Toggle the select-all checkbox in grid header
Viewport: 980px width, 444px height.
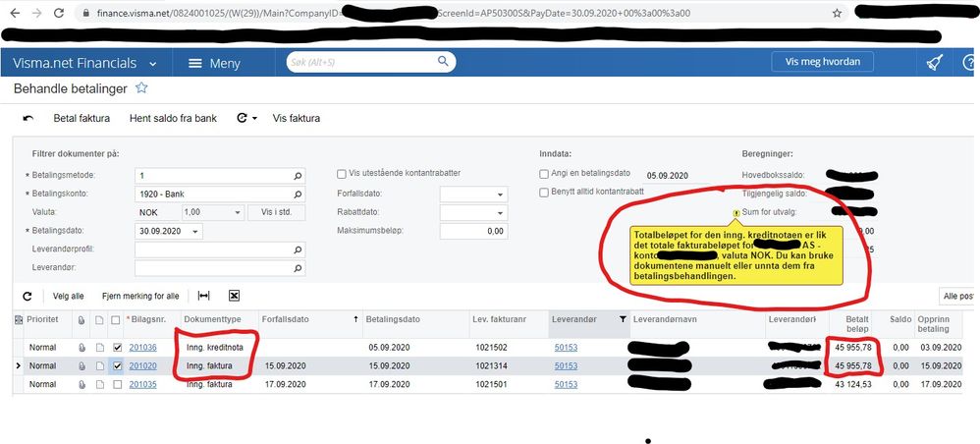[x=116, y=320]
